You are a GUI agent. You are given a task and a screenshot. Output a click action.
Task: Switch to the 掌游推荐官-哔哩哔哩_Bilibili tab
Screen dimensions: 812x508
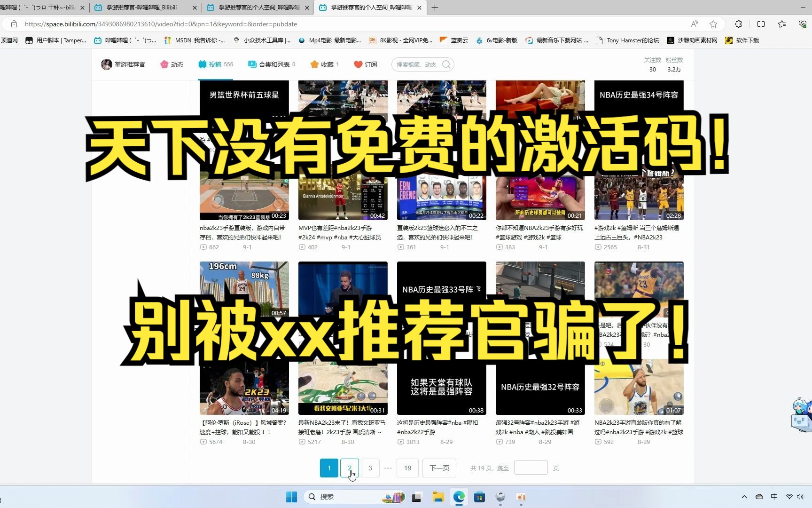coord(142,8)
